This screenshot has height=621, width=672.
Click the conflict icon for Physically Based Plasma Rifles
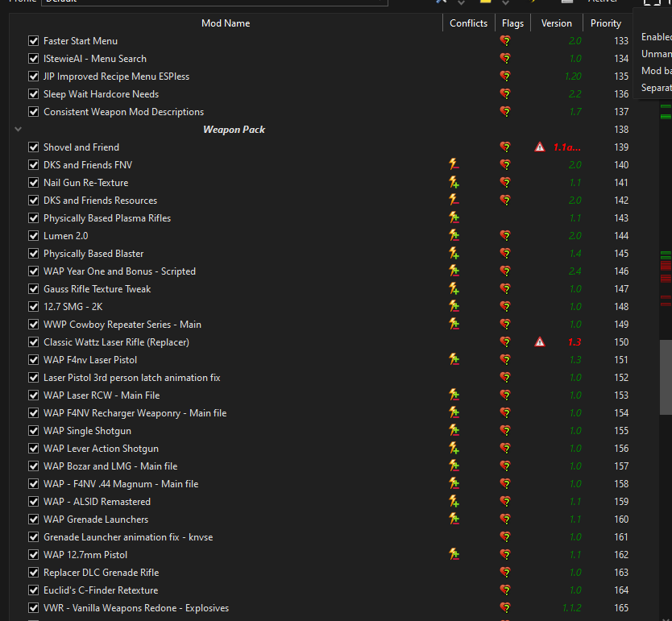click(454, 218)
